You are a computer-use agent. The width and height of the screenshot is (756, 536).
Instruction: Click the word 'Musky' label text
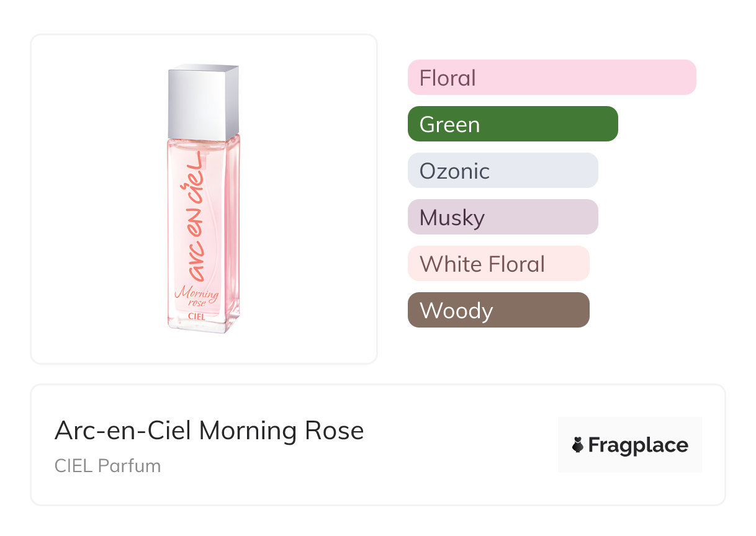[x=452, y=218]
